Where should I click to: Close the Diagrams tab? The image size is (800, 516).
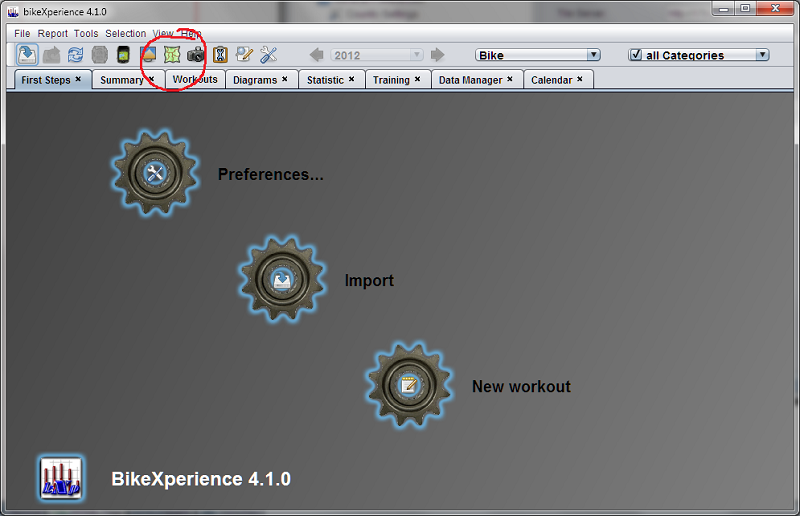pyautogui.click(x=285, y=79)
